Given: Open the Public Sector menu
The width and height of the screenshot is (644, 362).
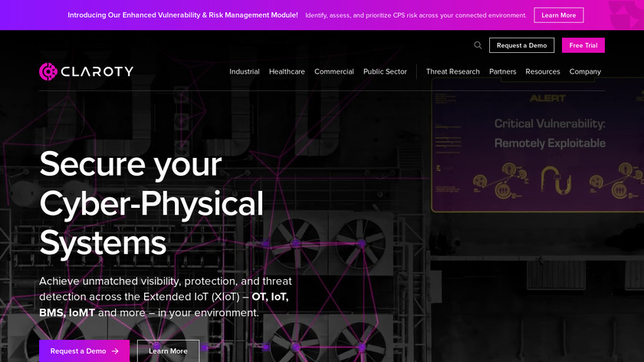Looking at the screenshot, I should coord(385,71).
